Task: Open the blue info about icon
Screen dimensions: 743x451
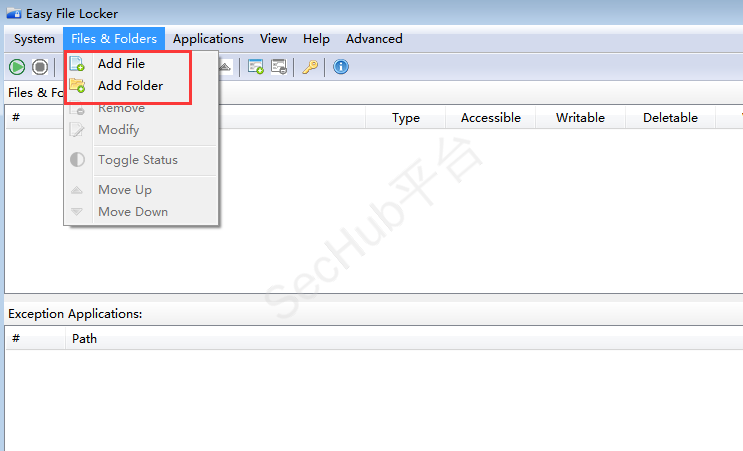Action: point(341,67)
